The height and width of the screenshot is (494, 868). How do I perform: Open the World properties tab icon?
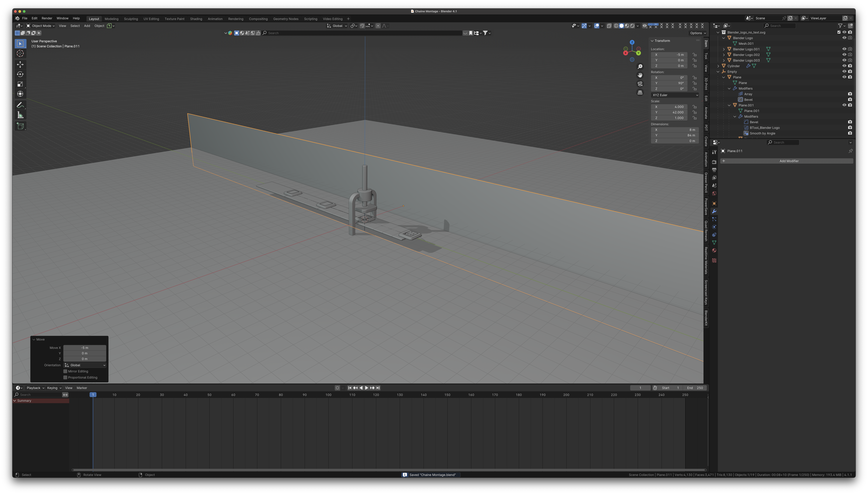(714, 193)
